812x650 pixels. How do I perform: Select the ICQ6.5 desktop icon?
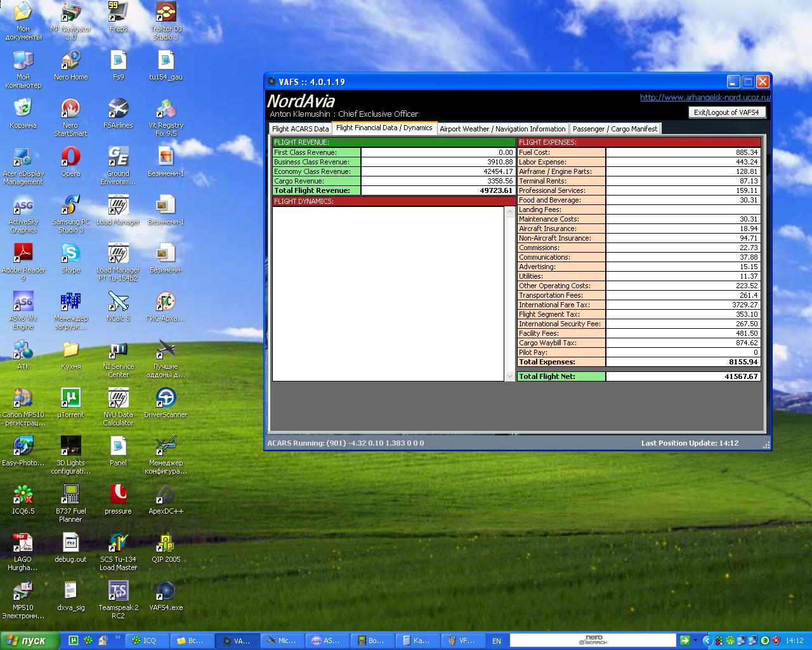23,499
